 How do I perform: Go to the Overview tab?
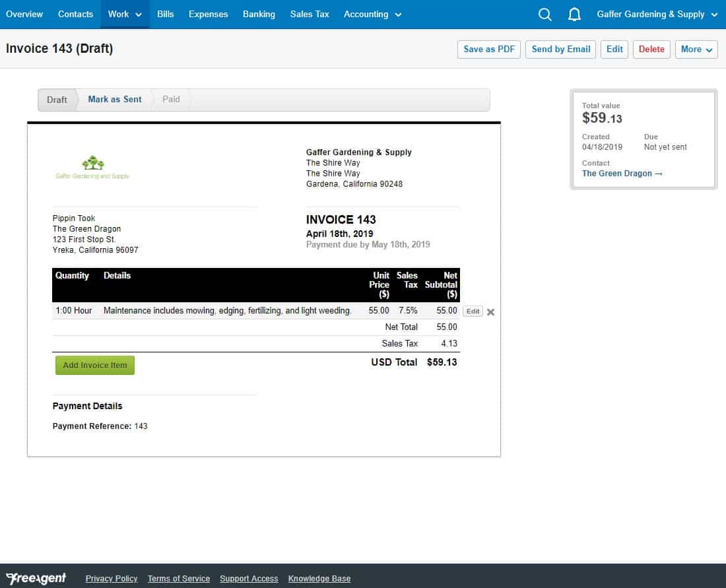pyautogui.click(x=24, y=15)
